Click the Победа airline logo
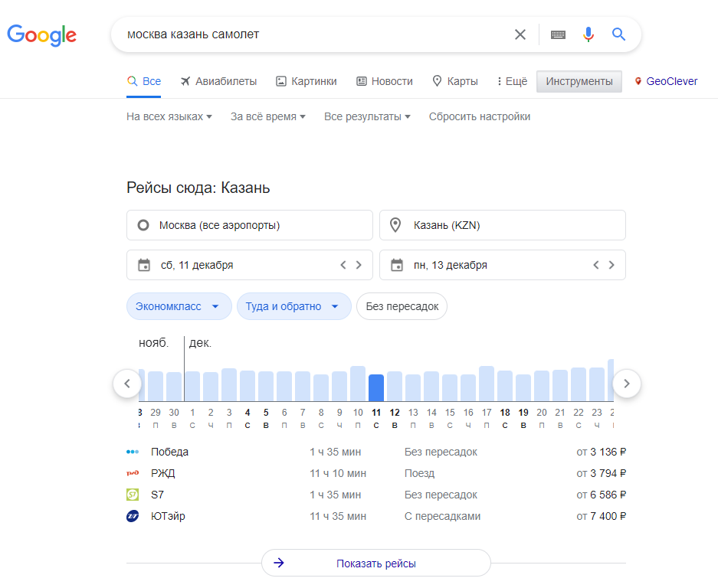Screen dimensions: 718x588 click(x=133, y=452)
